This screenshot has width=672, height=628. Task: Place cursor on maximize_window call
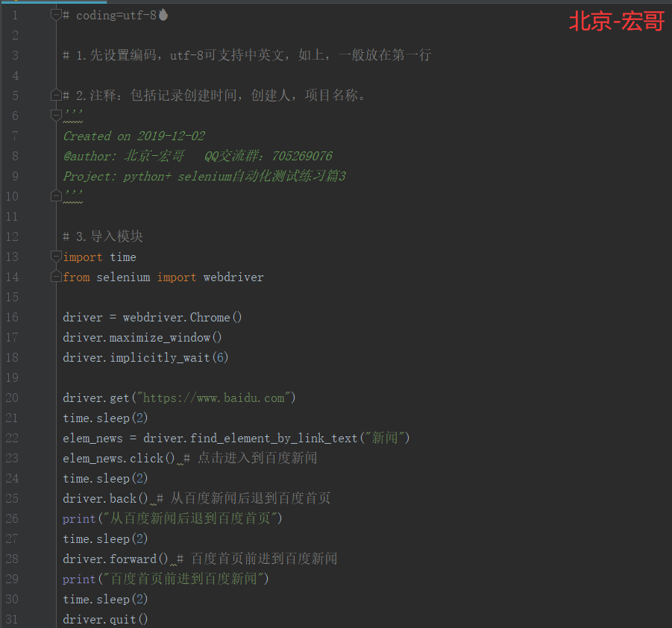164,337
